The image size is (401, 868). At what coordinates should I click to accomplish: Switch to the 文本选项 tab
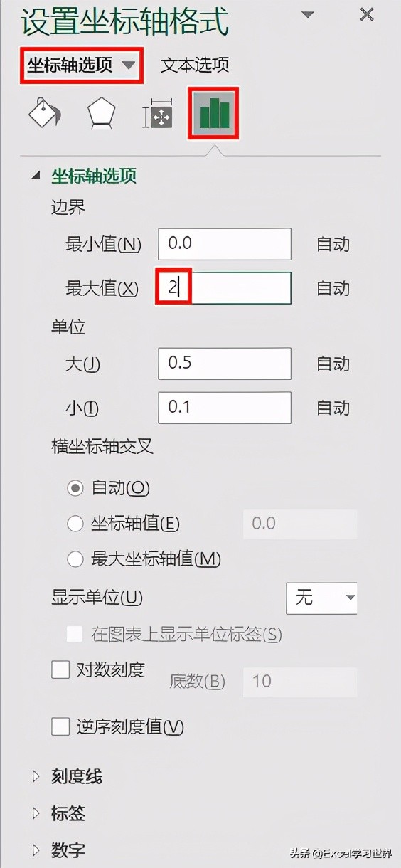click(x=195, y=65)
